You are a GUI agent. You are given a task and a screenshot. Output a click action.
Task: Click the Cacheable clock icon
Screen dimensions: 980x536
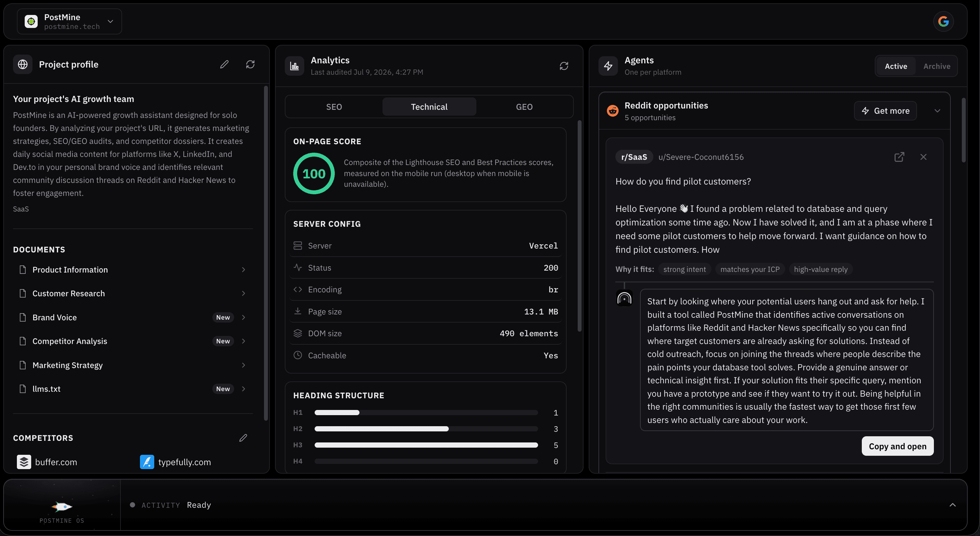[297, 355]
